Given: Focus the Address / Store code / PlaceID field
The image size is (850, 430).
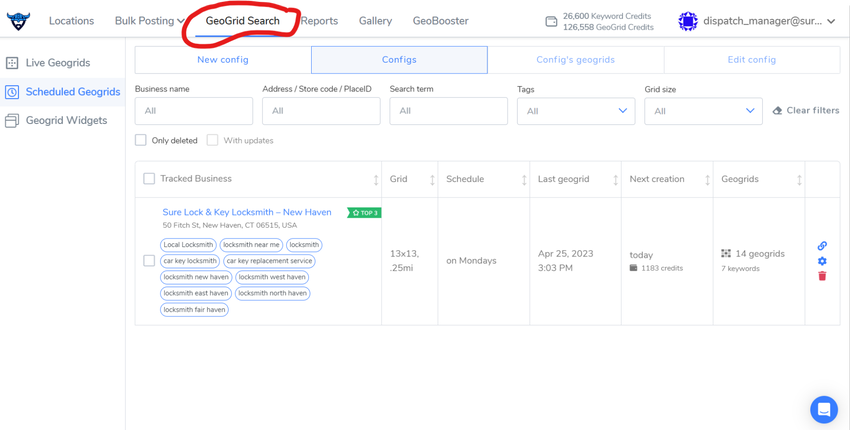Looking at the screenshot, I should [321, 111].
